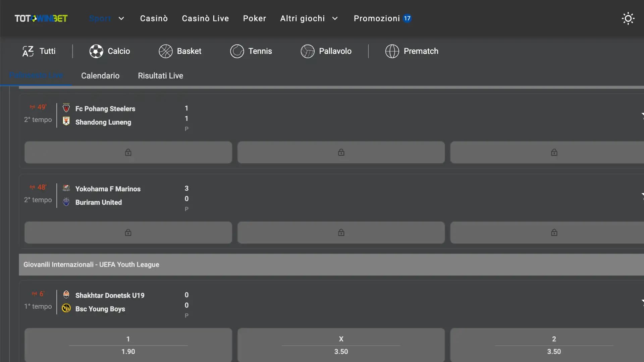
Task: Open the Casinò Live menu
Action: click(x=205, y=18)
